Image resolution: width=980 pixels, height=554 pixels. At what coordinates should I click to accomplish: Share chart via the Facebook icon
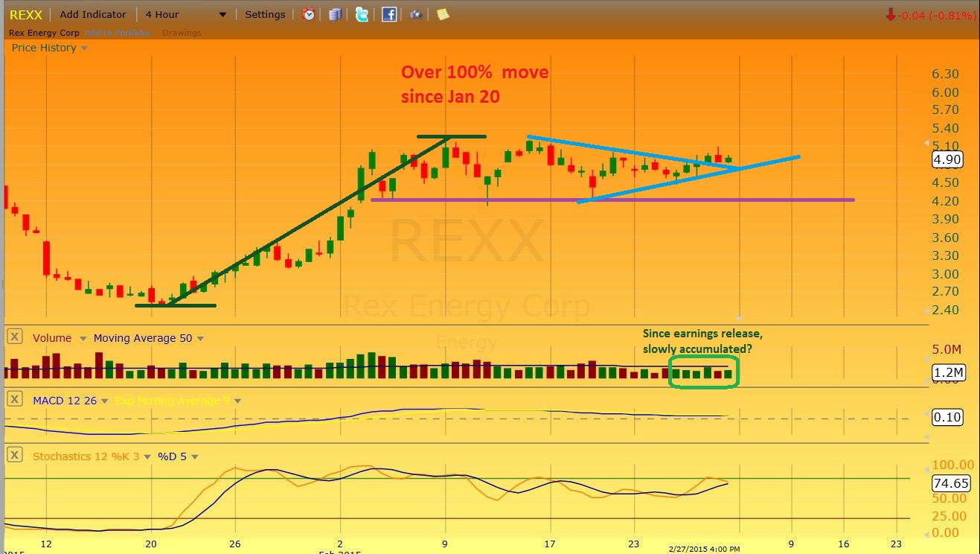point(389,14)
